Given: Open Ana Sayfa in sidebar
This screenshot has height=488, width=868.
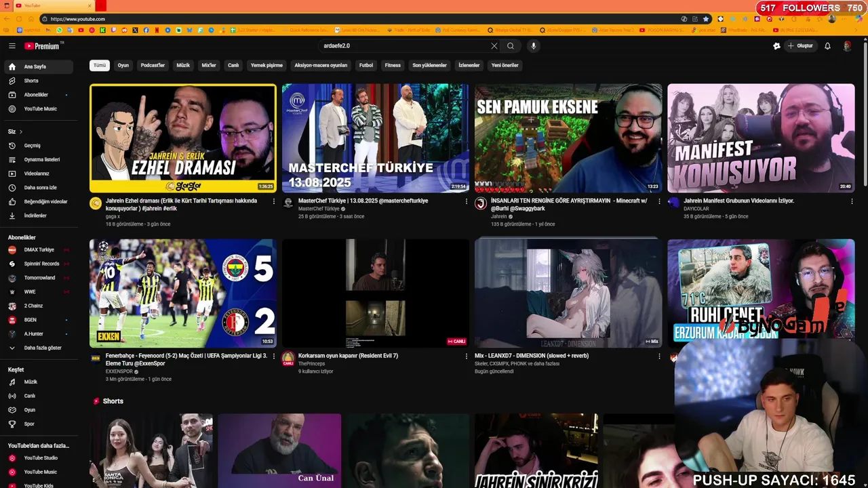Looking at the screenshot, I should click(x=38, y=67).
